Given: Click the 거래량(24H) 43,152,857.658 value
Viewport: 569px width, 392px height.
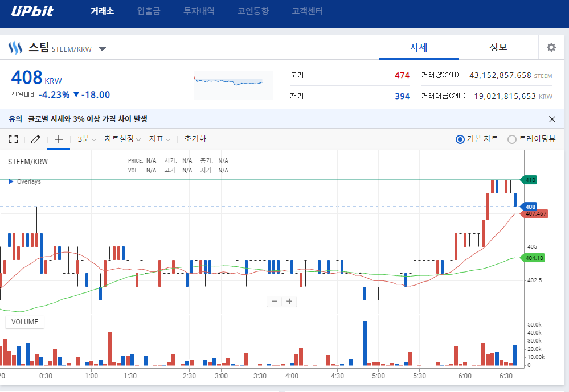Looking at the screenshot, I should tap(500, 75).
